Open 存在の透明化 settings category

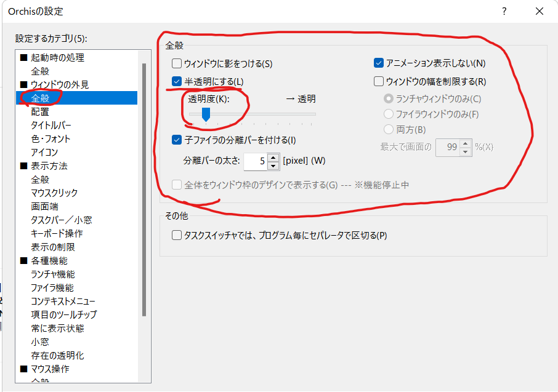(58, 355)
